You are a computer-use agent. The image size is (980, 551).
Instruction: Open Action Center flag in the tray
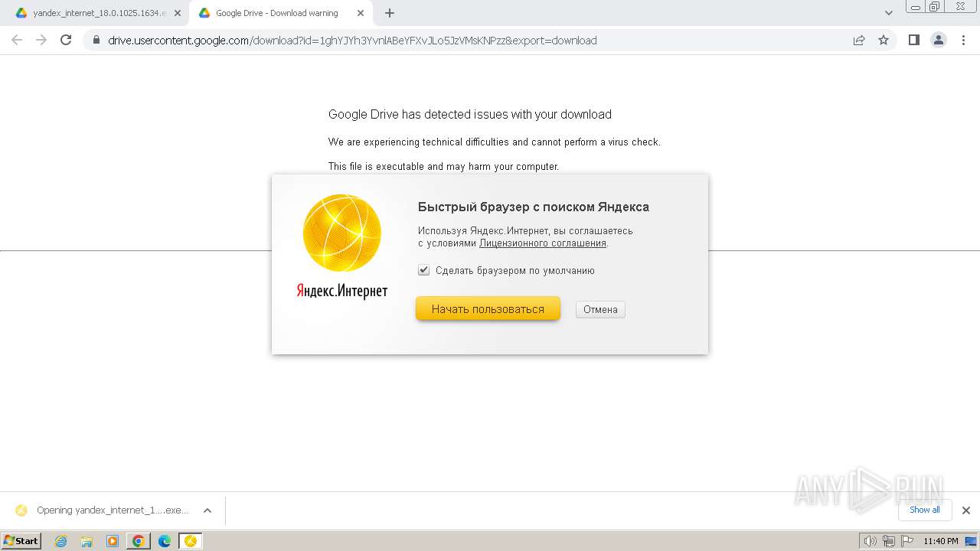pos(906,541)
